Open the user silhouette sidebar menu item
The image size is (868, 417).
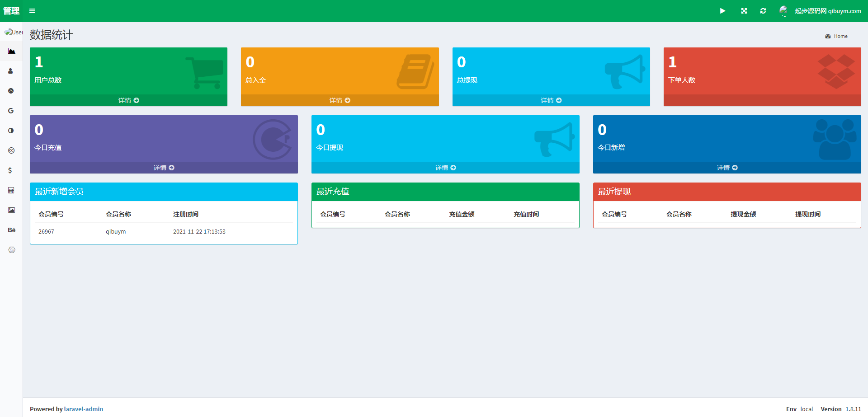[x=11, y=71]
